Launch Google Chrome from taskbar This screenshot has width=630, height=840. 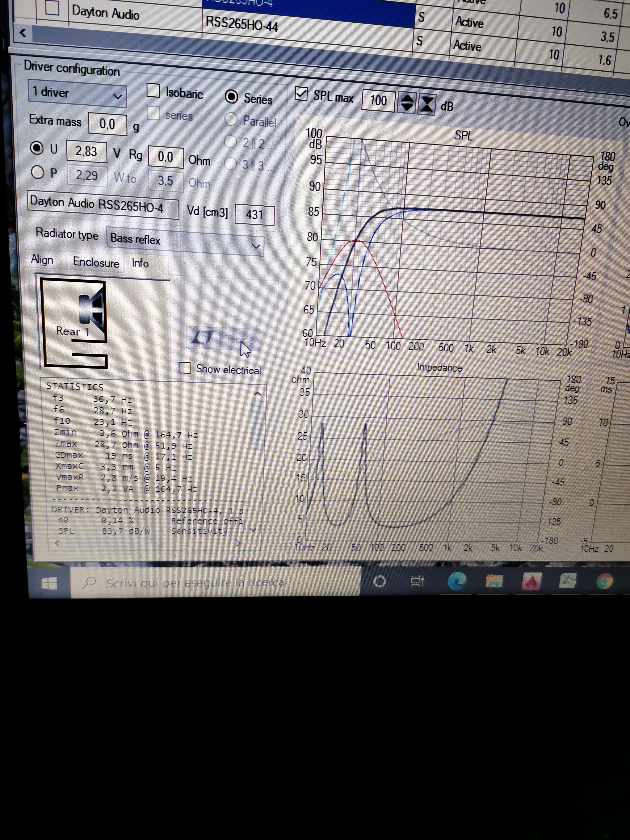pos(604,581)
